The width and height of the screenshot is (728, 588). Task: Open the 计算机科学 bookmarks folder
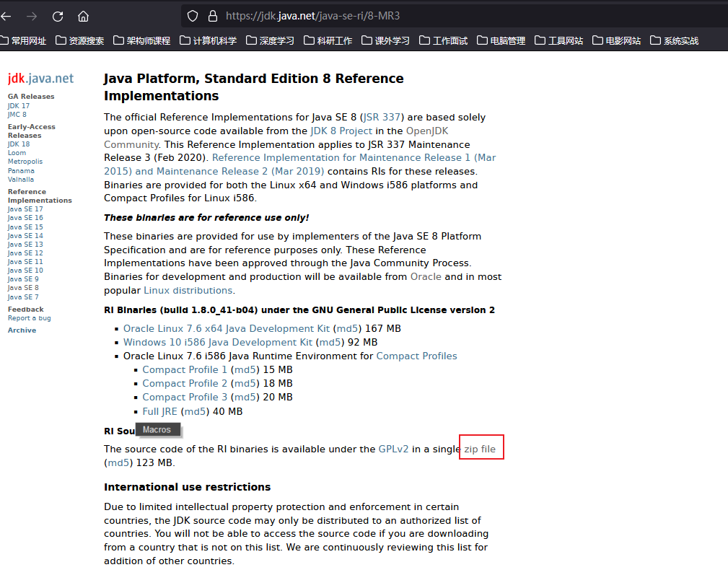pyautogui.click(x=208, y=41)
